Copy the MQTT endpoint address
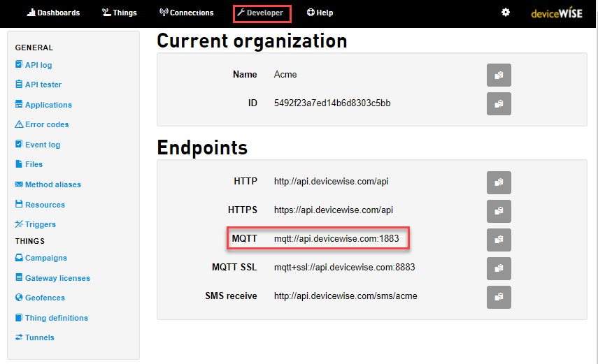Viewport: 598px width, 364px height. 499,240
